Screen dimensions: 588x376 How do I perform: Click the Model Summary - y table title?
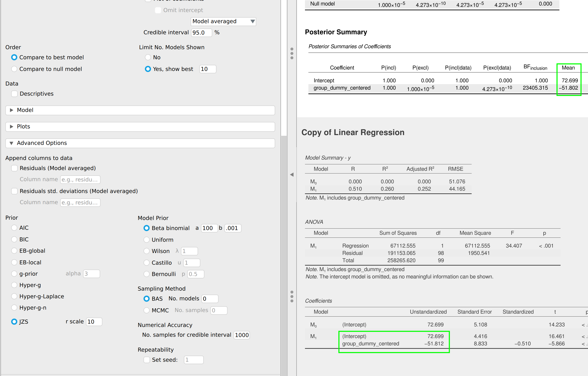click(328, 158)
